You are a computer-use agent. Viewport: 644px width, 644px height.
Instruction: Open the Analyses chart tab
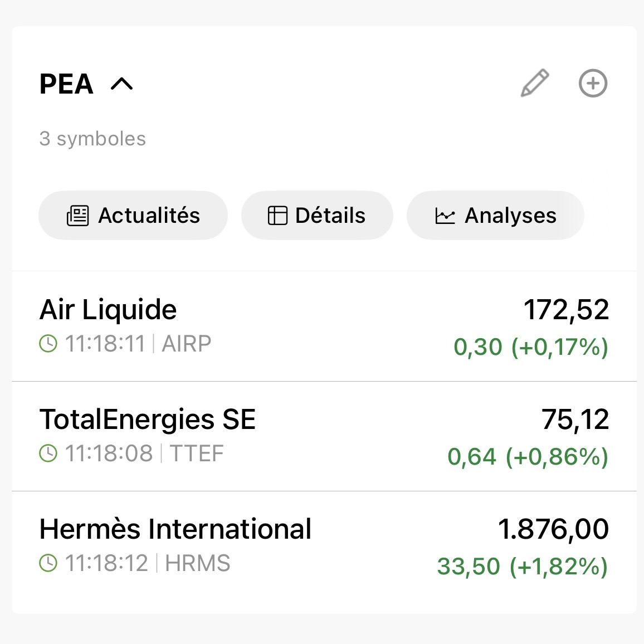495,216
